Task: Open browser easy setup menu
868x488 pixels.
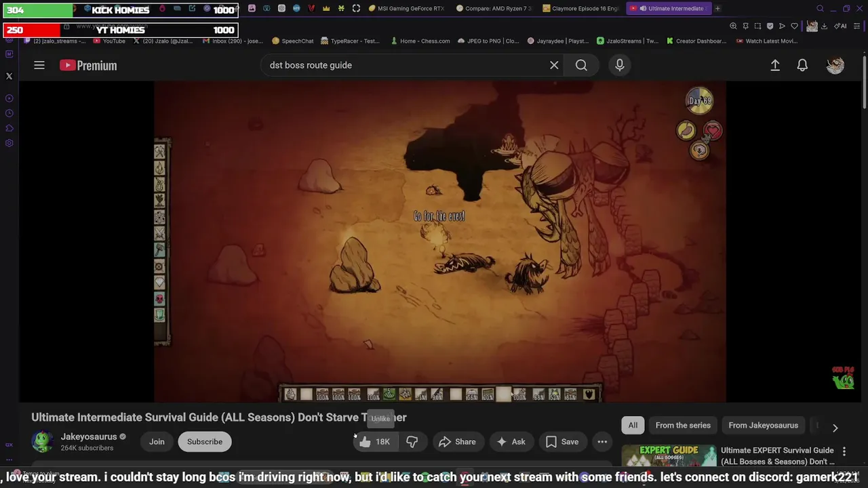Action: point(857,26)
